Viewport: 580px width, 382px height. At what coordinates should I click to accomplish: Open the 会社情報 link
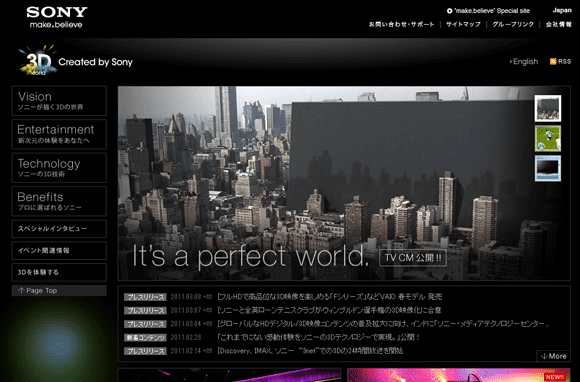pyautogui.click(x=559, y=24)
